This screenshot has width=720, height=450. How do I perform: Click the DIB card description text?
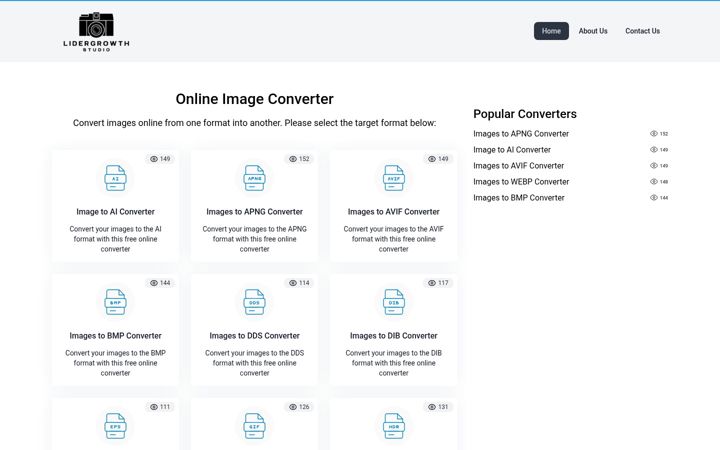394,363
